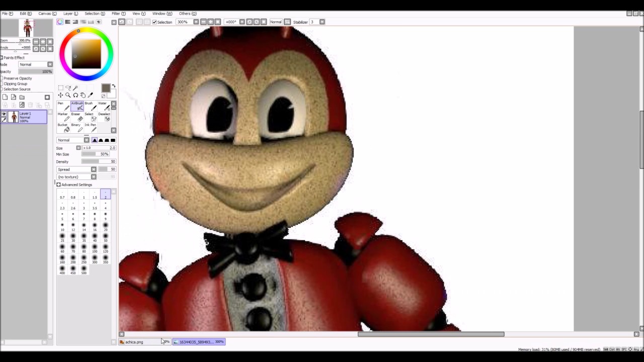The image size is (644, 362).
Task: Uncheck the Selection display checkbox
Action: click(154, 22)
